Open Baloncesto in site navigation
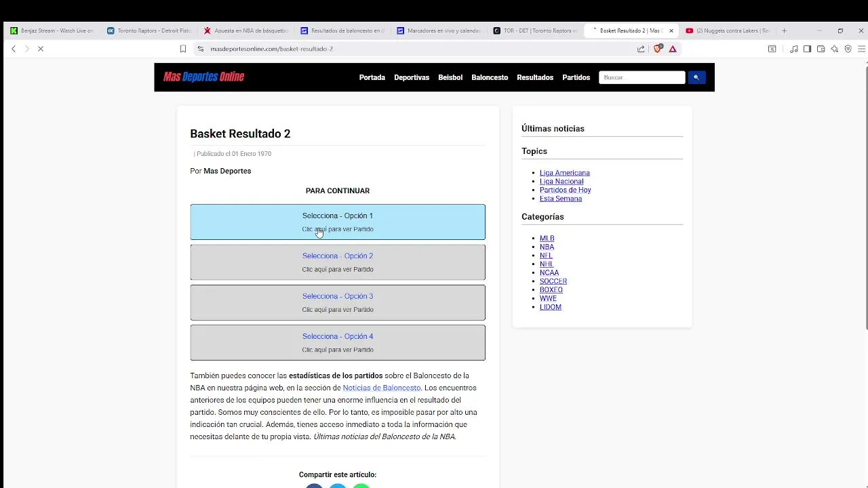The height and width of the screenshot is (488, 868). (x=490, y=77)
